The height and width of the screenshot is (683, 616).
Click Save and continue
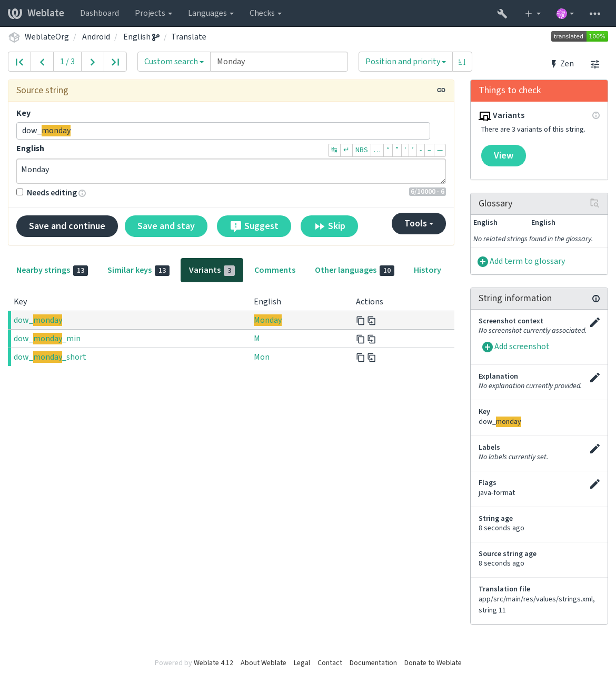coord(67,226)
